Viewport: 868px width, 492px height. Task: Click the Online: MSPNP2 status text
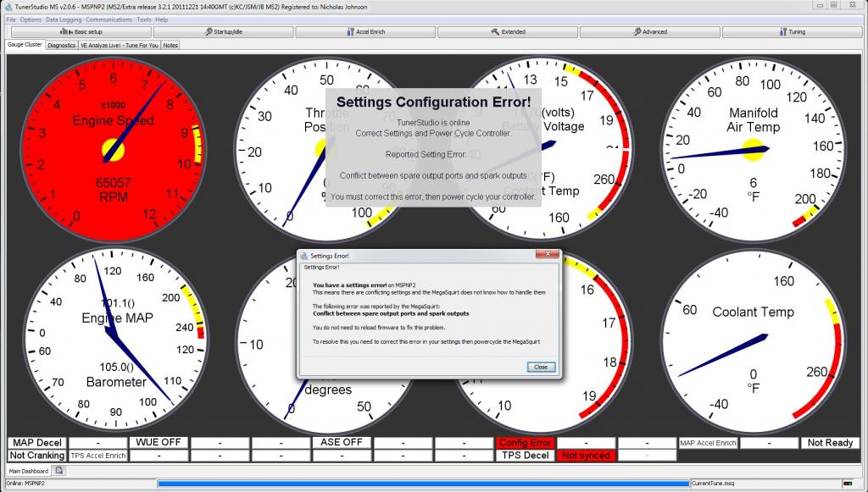click(x=25, y=484)
